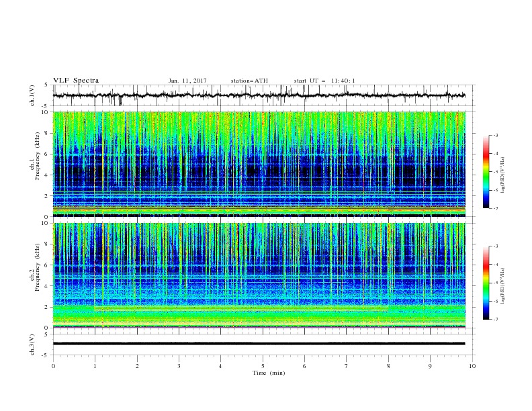532x411 pixels.
Task: Click the ch.1 colorbar 'log(PSD)(V²/Hz)' label
Action: point(503,175)
